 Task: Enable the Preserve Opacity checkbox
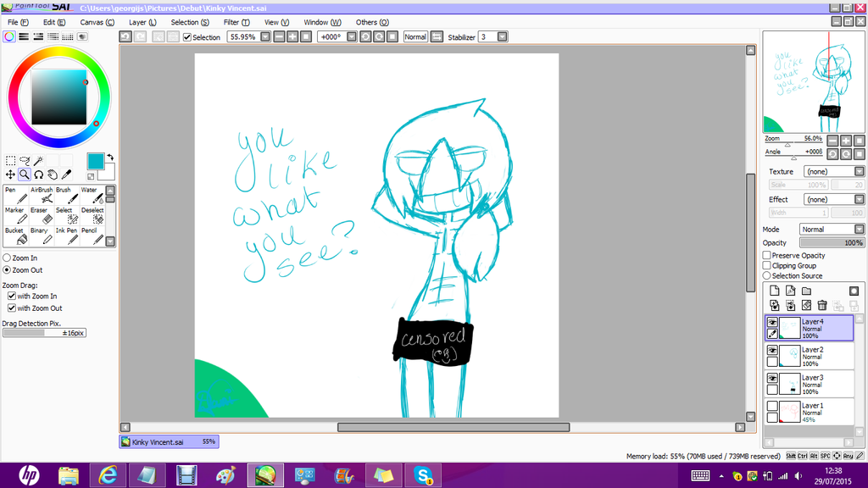pos(767,255)
